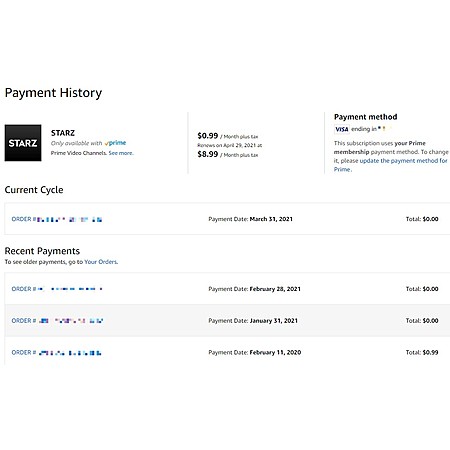
Task: Open update the payment method for Prime link
Action: (x=391, y=165)
